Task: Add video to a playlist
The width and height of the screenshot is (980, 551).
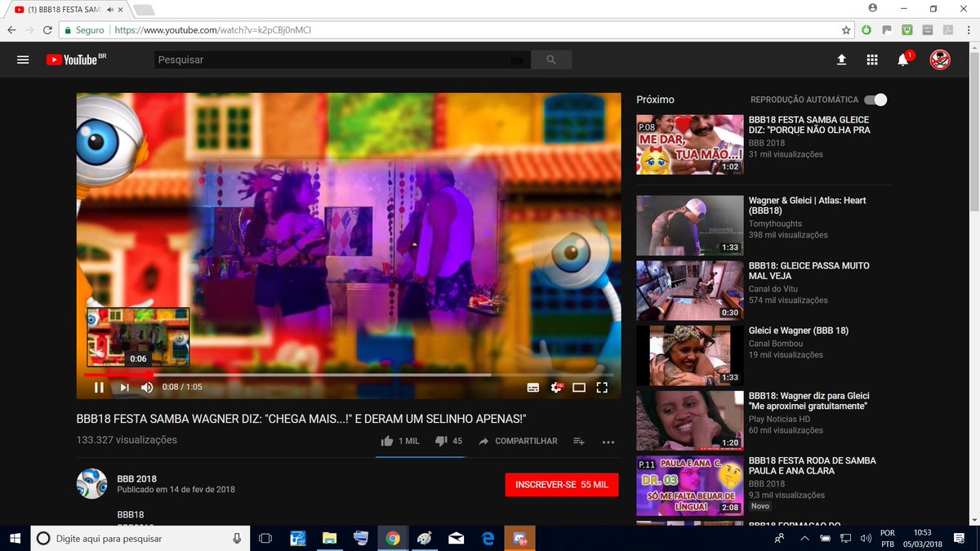Action: [x=579, y=441]
